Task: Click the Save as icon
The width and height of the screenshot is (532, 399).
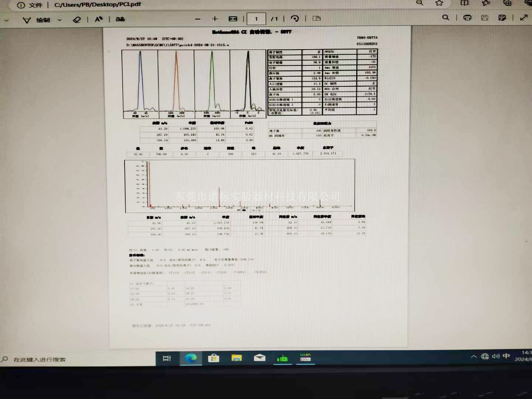Action: click(x=502, y=17)
